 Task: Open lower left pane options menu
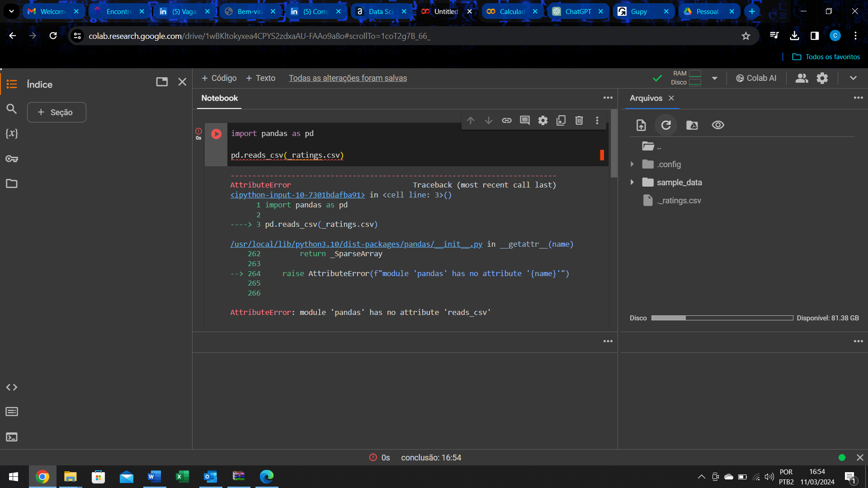(x=608, y=341)
